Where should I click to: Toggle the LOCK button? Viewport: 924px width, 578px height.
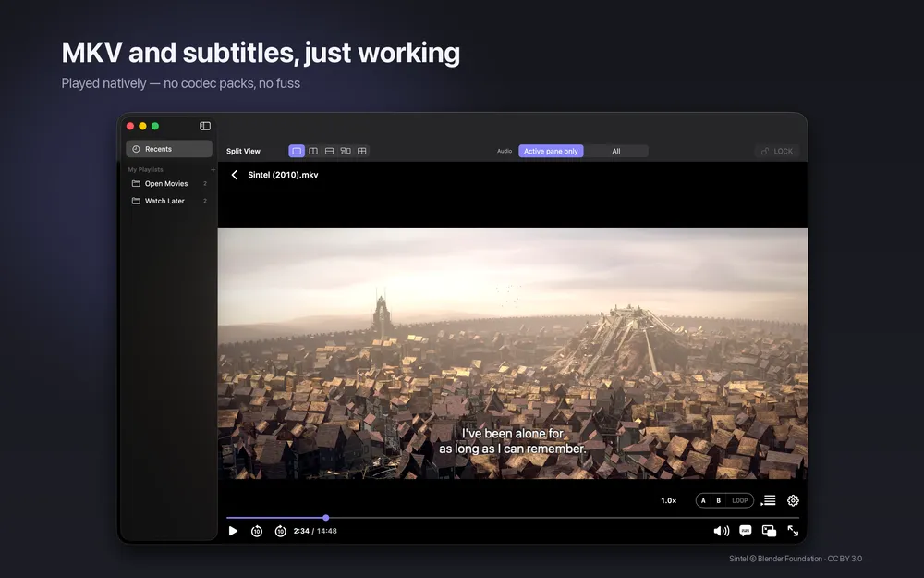(777, 151)
